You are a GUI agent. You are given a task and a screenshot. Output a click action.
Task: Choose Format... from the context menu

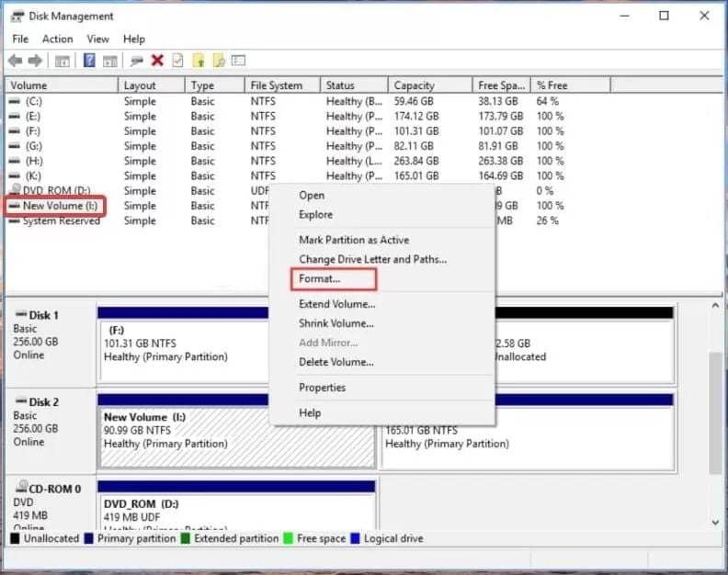point(319,278)
